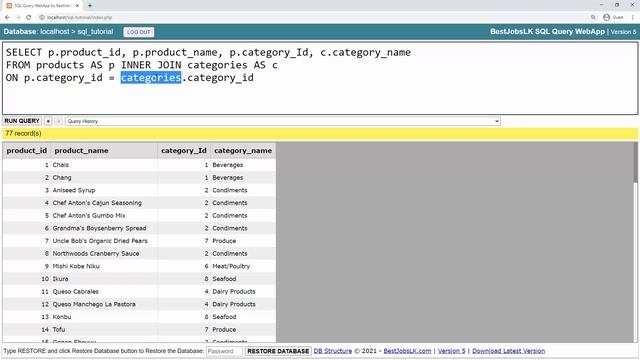Click the previous query arrow button
The height and width of the screenshot is (360, 640).
(x=48, y=121)
